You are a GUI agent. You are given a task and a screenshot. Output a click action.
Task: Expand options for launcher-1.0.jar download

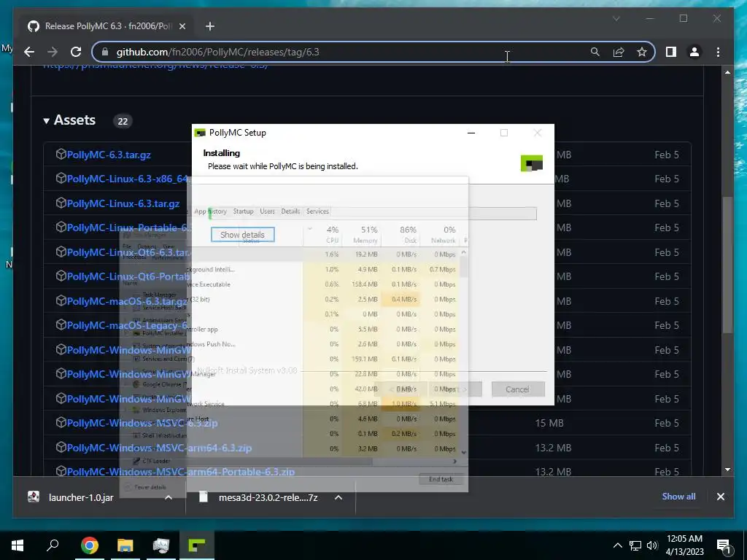169,497
